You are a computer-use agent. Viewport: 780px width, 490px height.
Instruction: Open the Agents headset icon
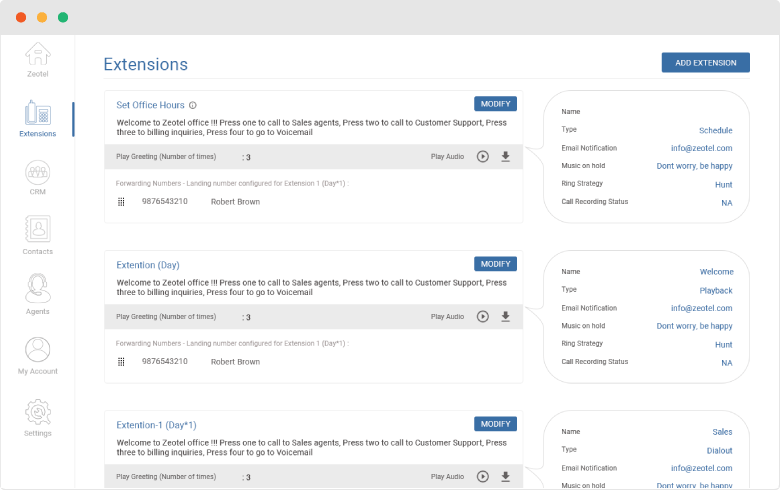[37, 290]
